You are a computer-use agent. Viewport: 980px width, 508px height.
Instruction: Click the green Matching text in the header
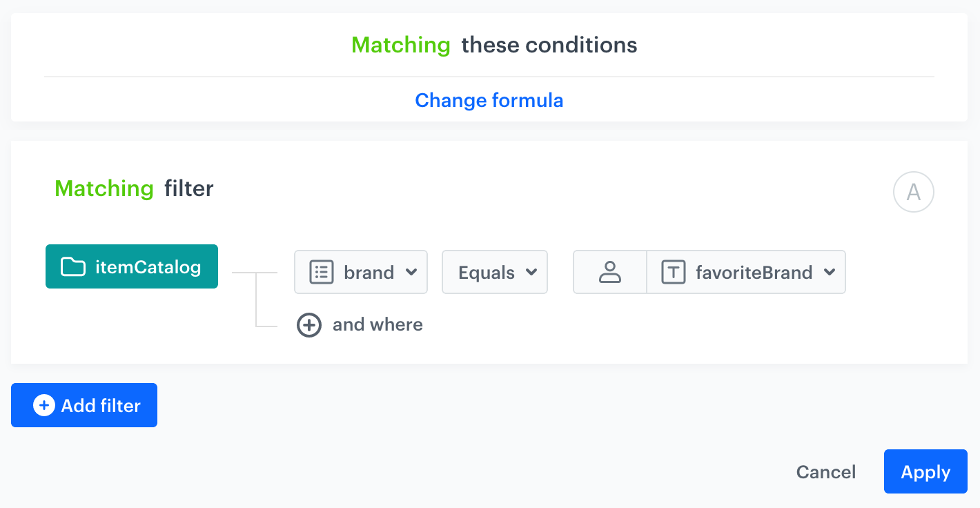400,44
